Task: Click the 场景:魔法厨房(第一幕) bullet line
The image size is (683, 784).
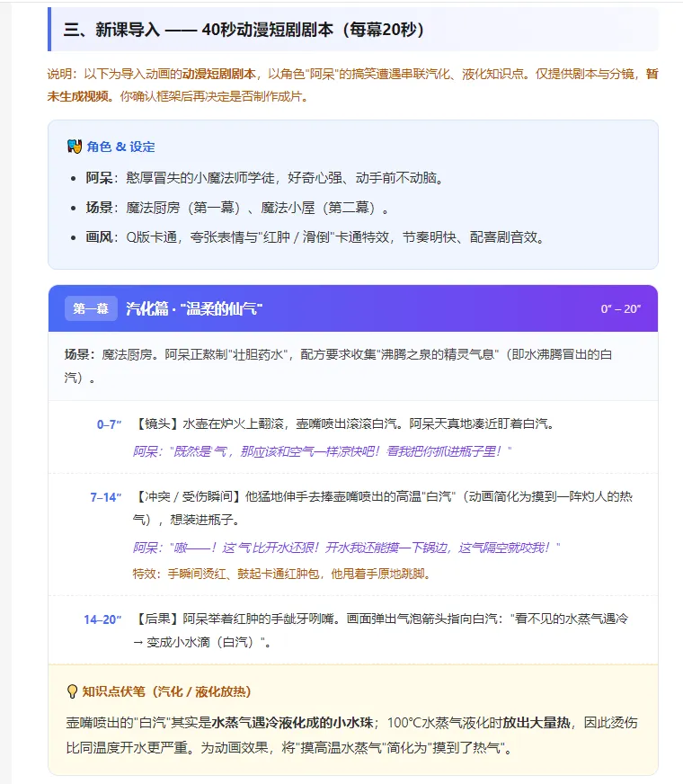Action: (237, 207)
